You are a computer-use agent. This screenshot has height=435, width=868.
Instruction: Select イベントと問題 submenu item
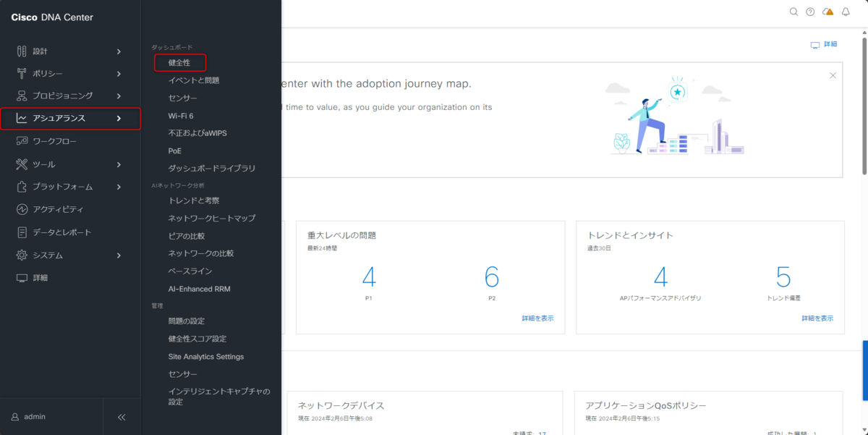click(x=194, y=80)
